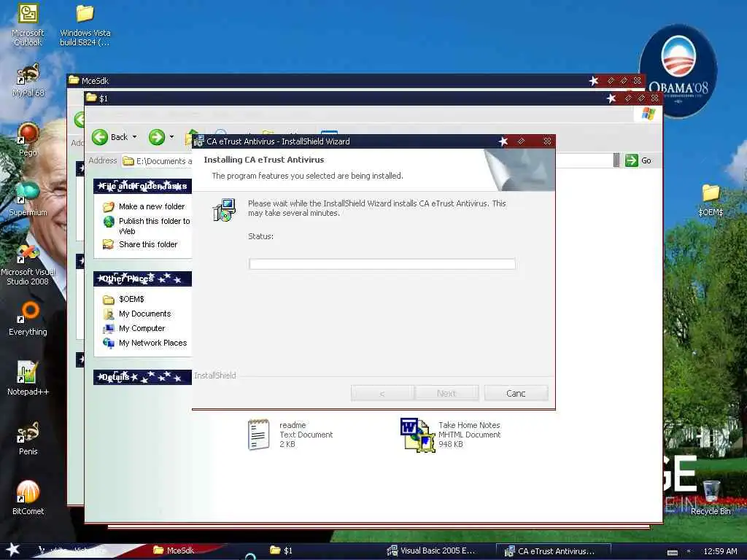
Task: Switch to CA eTrust Antivirus taskbar button
Action: pyautogui.click(x=553, y=551)
